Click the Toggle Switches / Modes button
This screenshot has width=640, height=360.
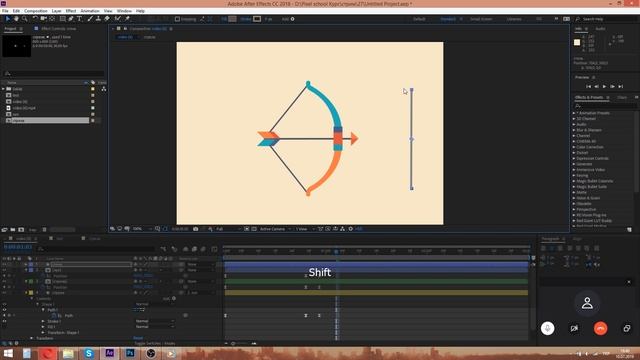[155, 344]
